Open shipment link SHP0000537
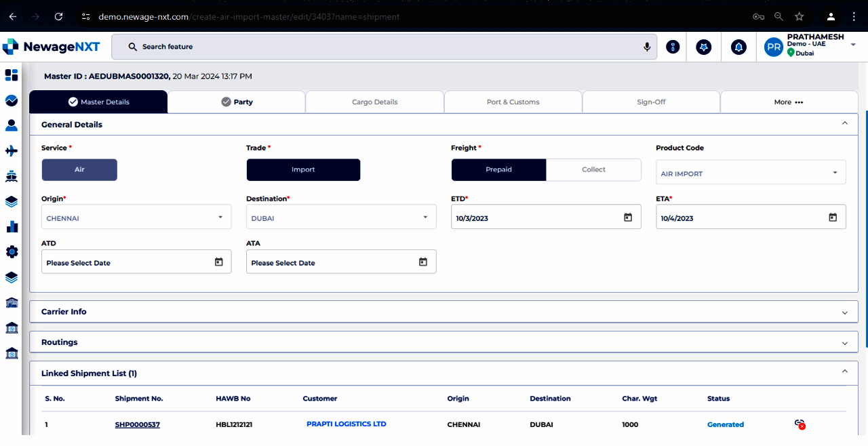868x446 pixels. pos(137,425)
